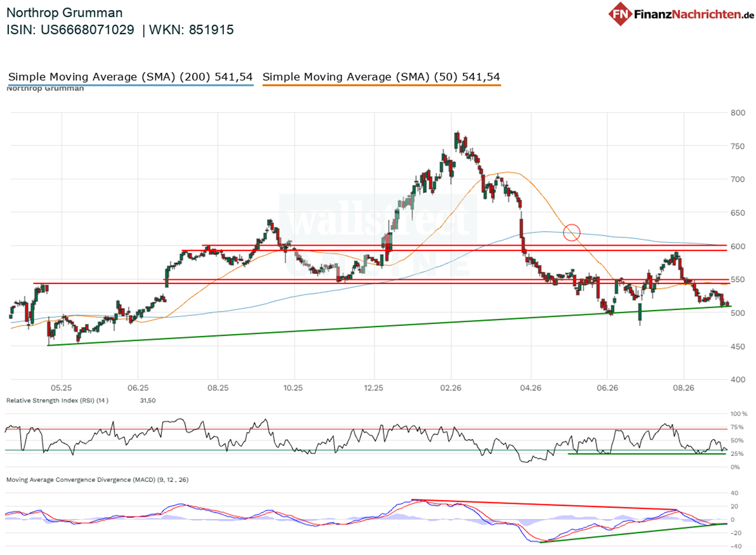This screenshot has height=555, width=756.
Task: Click the red circle marking the SMA crossover
Action: pos(572,232)
